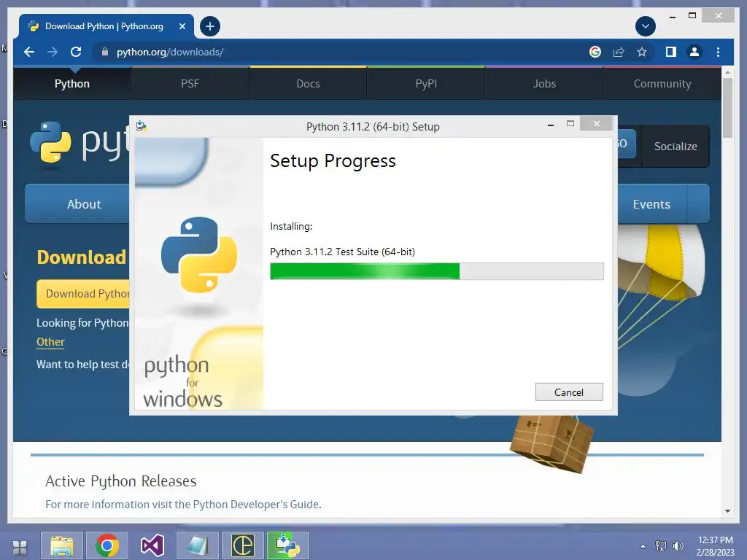Open the Chrome three-dot menu
Image resolution: width=747 pixels, height=560 pixels.
pyautogui.click(x=718, y=52)
